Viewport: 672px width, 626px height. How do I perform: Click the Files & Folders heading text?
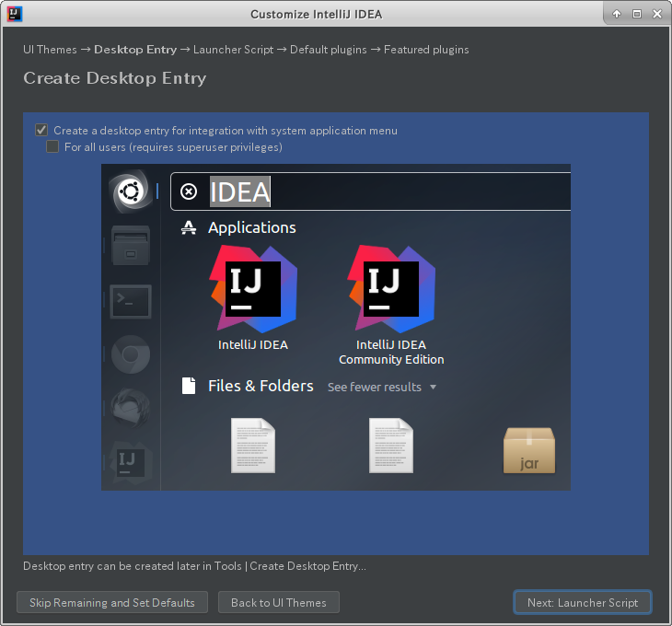click(261, 386)
